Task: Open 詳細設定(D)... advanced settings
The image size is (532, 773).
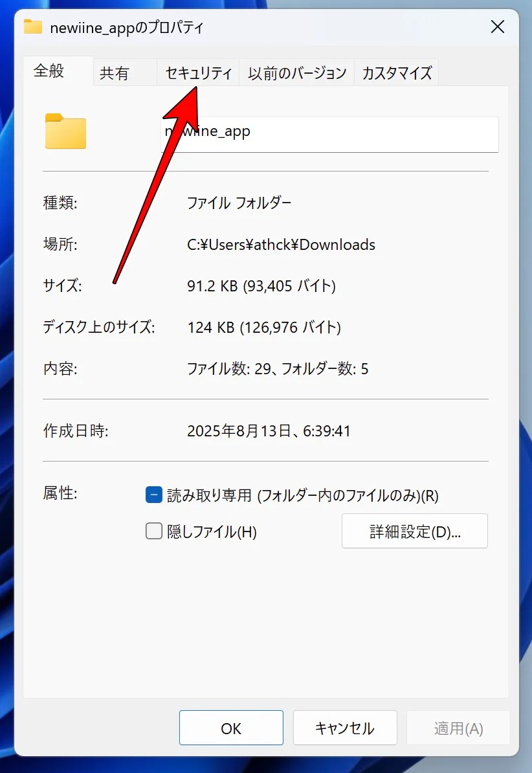Action: click(415, 531)
